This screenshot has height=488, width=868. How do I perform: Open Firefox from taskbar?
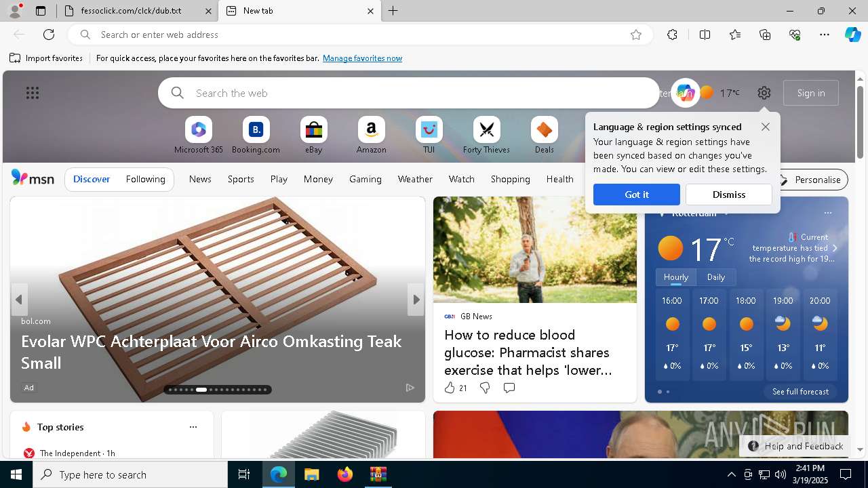click(x=345, y=474)
